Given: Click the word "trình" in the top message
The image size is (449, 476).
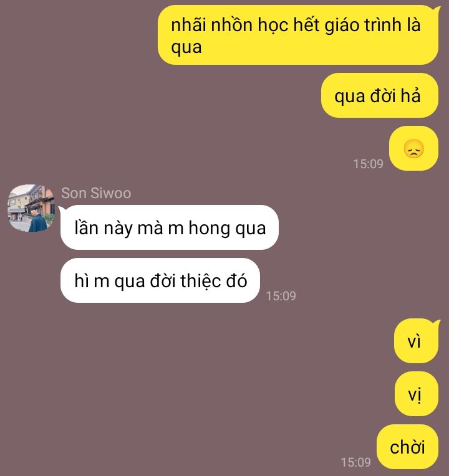Looking at the screenshot, I should pyautogui.click(x=383, y=24).
